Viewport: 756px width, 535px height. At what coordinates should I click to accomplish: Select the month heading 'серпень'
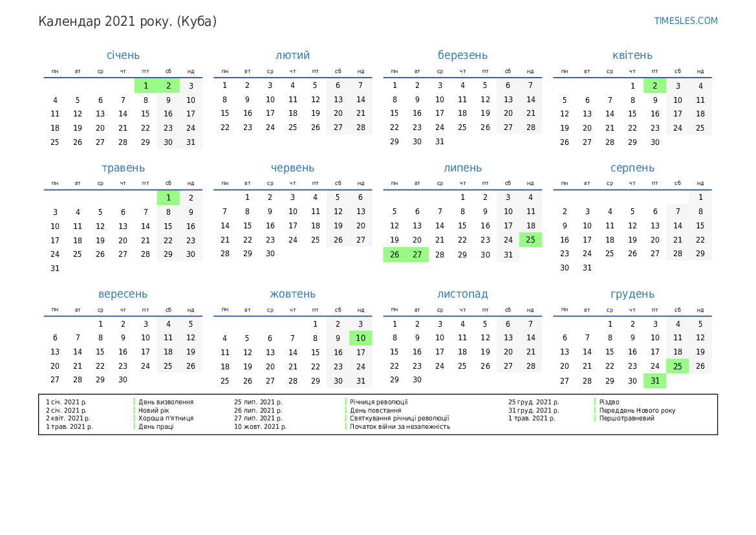tap(632, 168)
